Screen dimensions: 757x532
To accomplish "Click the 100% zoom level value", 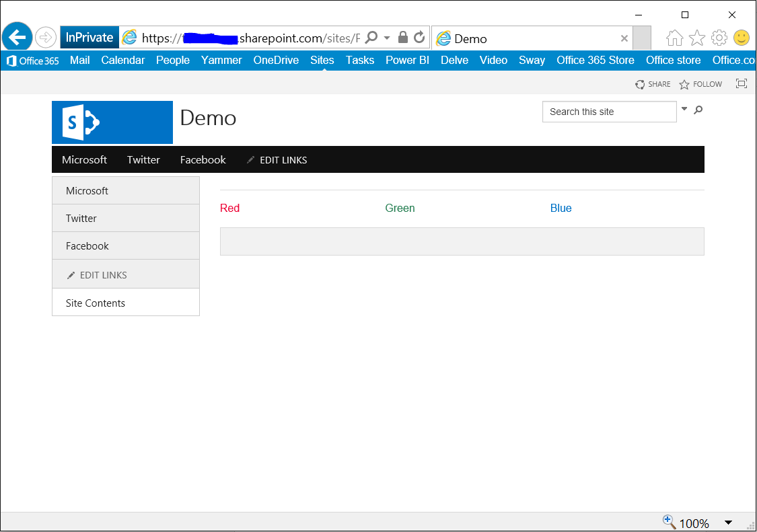I will (694, 523).
